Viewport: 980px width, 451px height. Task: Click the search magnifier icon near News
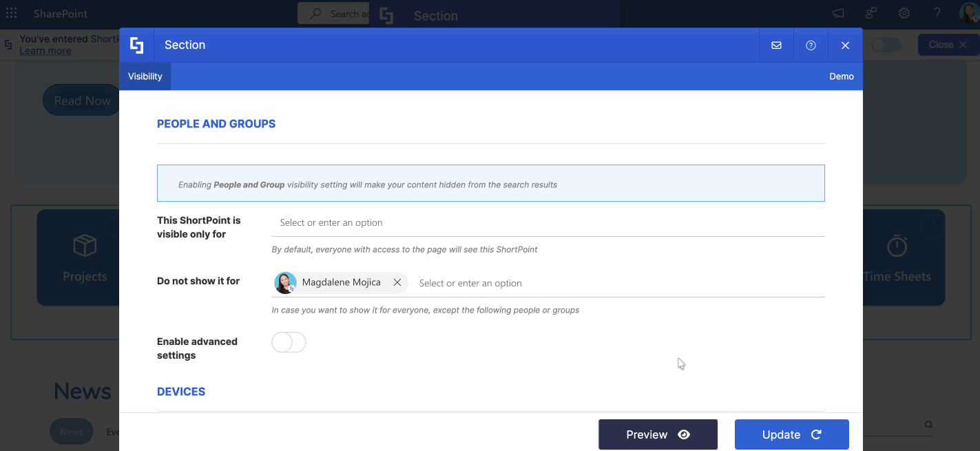point(928,424)
